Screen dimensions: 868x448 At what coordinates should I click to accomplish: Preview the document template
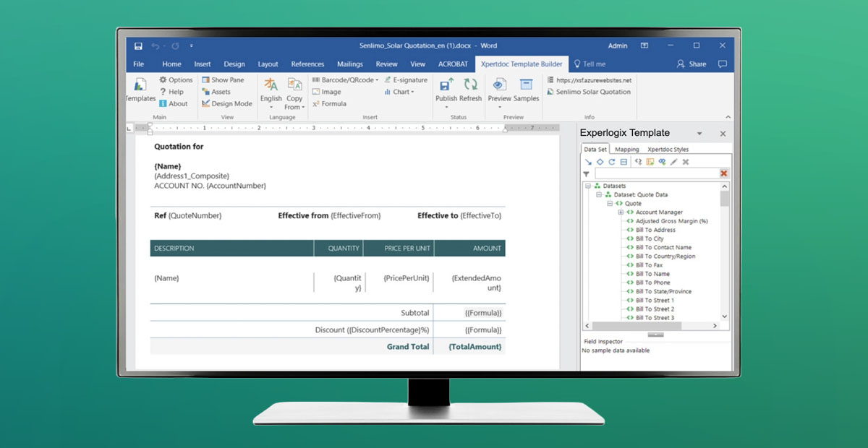coord(499,92)
